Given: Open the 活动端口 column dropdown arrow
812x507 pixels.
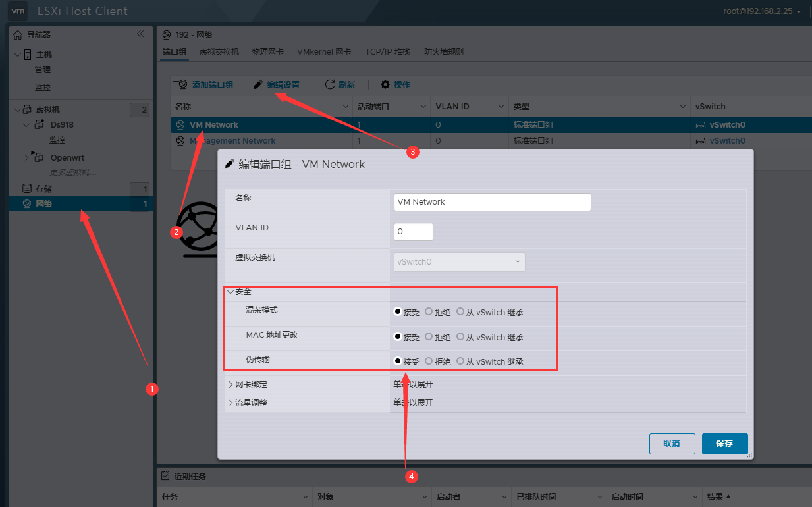Looking at the screenshot, I should (424, 106).
